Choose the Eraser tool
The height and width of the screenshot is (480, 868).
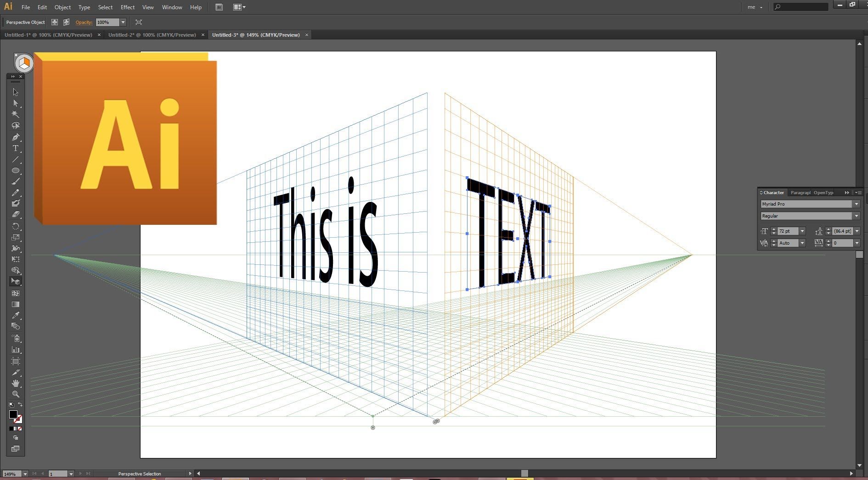pyautogui.click(x=16, y=214)
